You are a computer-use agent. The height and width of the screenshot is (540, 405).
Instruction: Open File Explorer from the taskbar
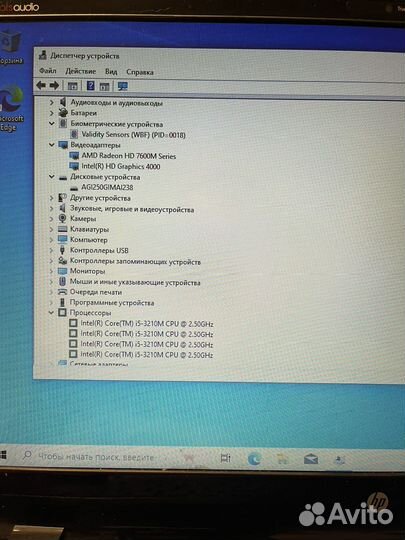pos(282,459)
